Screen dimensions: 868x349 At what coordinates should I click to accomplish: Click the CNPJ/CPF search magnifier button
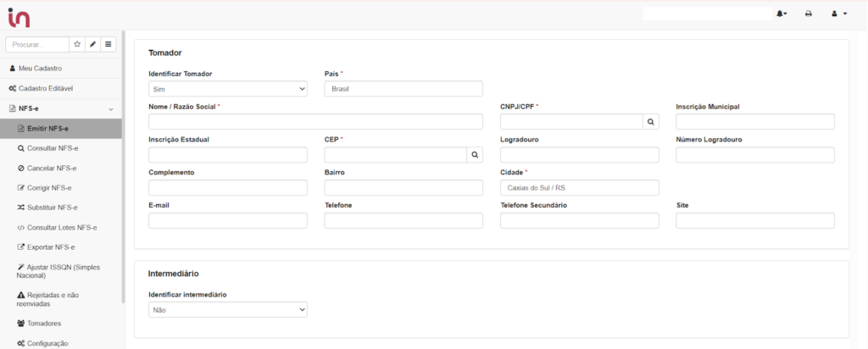pyautogui.click(x=650, y=122)
